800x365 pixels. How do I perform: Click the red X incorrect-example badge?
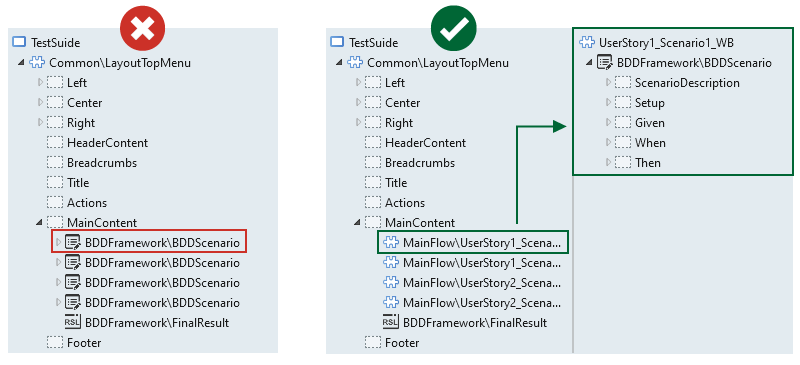143,29
